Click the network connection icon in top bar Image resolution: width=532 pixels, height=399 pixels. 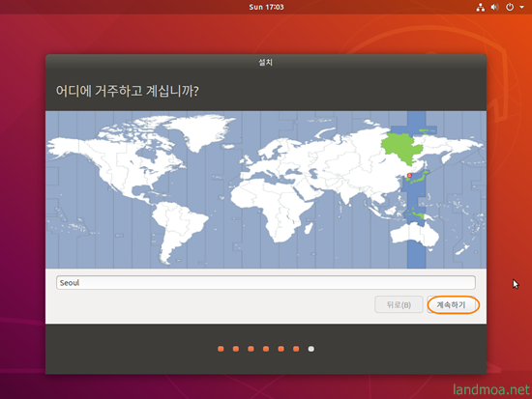(480, 7)
